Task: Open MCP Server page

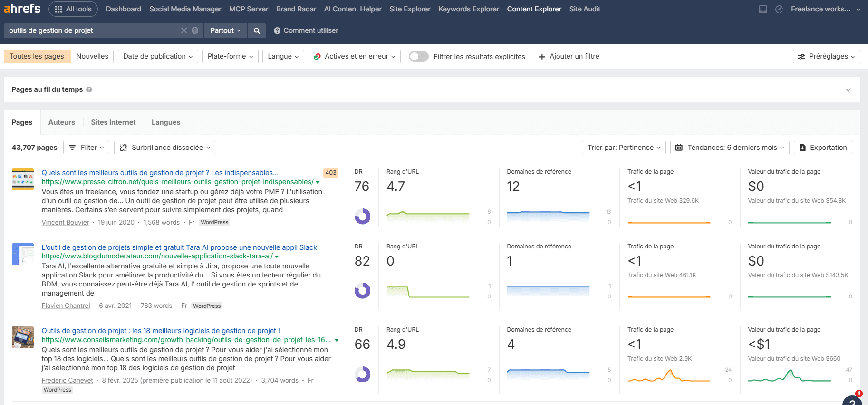Action: click(249, 9)
